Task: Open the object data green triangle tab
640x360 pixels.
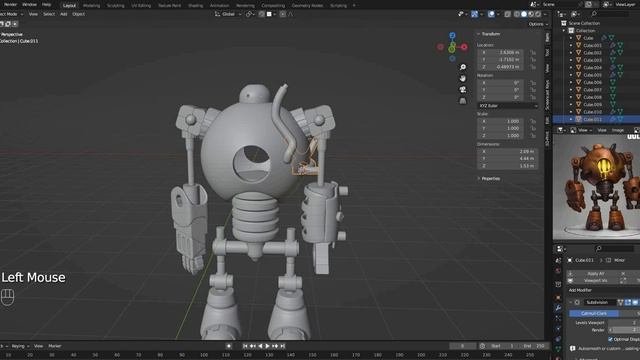Action: point(558,348)
